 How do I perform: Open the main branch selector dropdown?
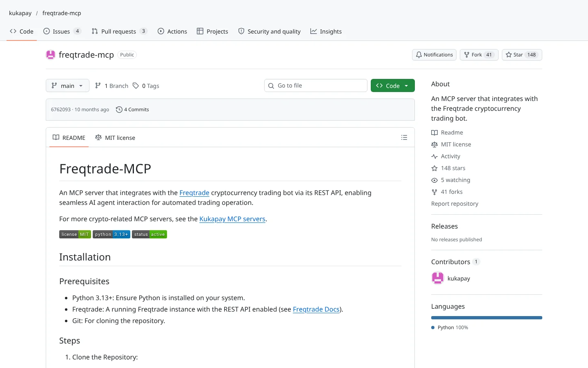67,85
